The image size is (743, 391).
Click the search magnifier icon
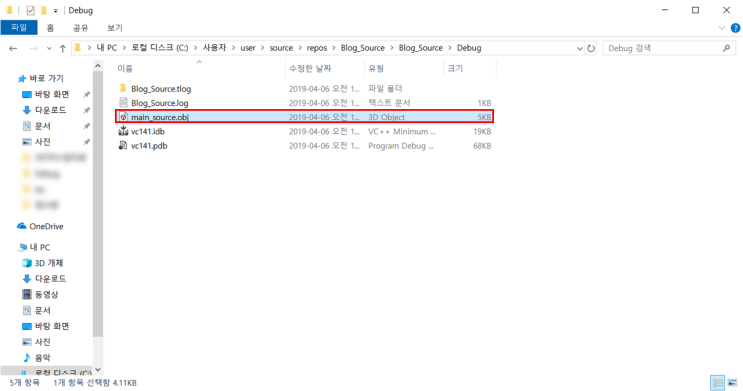point(726,48)
